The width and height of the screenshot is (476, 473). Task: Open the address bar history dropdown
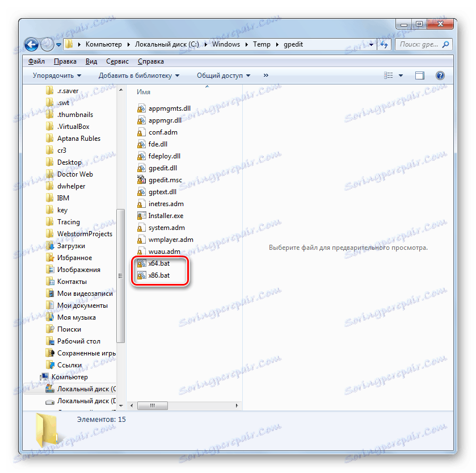pos(371,45)
